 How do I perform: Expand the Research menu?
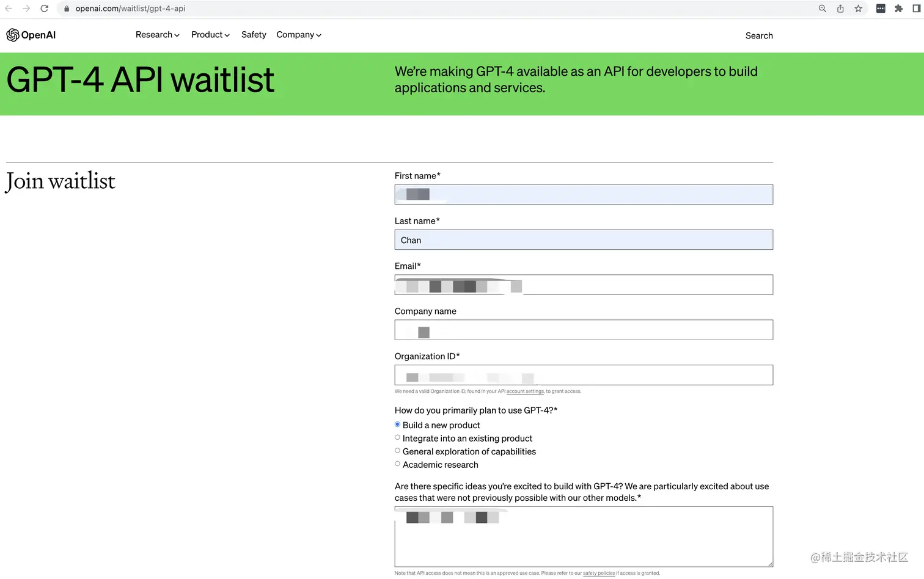(158, 35)
